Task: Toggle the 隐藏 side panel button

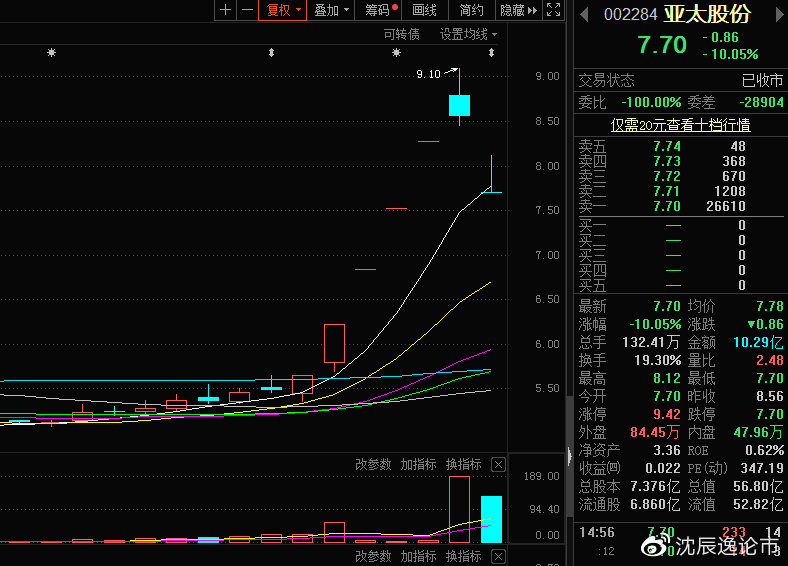Action: click(518, 10)
